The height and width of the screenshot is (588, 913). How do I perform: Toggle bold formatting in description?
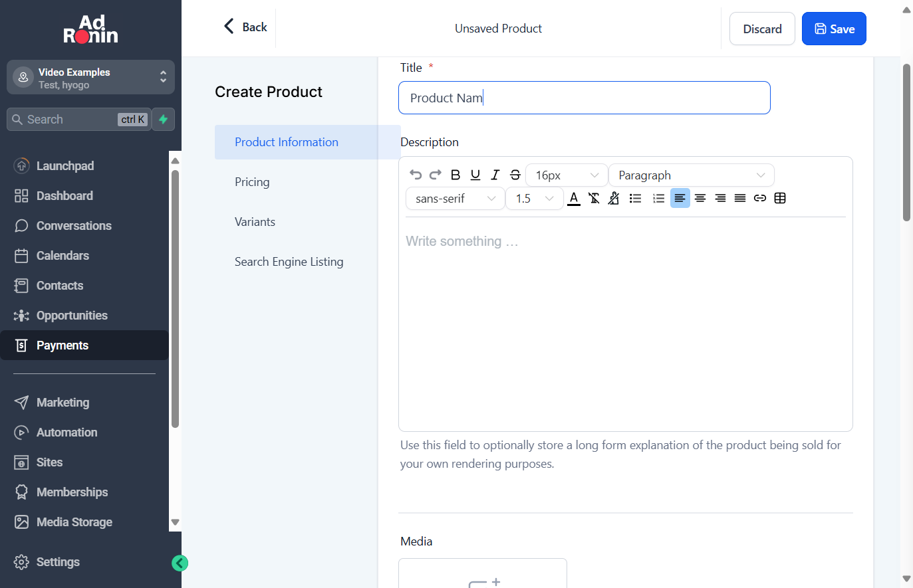[456, 175]
